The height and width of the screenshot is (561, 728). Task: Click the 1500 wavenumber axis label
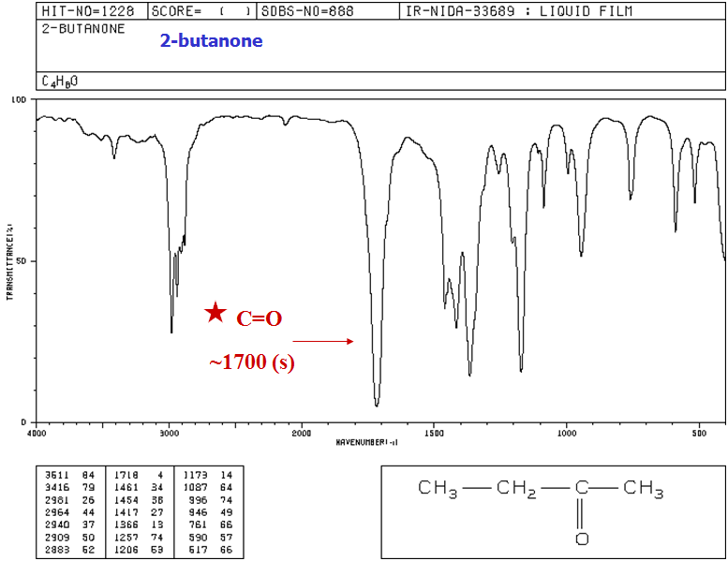[x=434, y=434]
